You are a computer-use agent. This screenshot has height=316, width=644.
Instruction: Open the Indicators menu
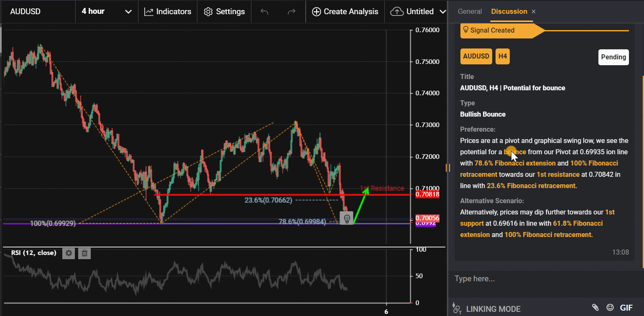(168, 12)
